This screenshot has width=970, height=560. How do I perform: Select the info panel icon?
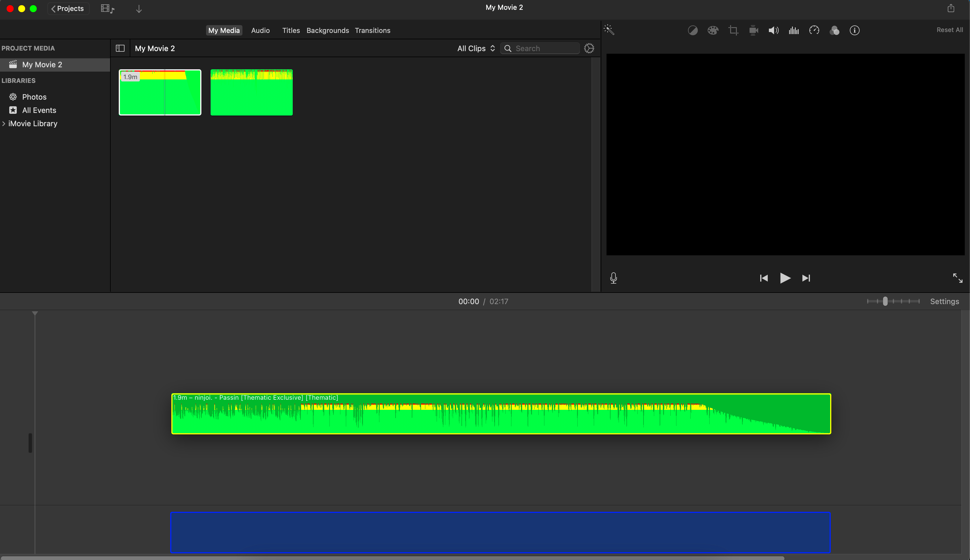tap(855, 30)
